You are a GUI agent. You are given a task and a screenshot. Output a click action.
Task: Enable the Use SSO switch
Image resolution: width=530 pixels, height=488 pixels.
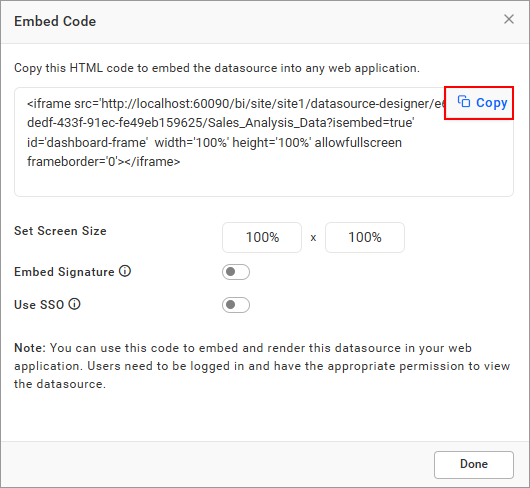[x=236, y=305]
